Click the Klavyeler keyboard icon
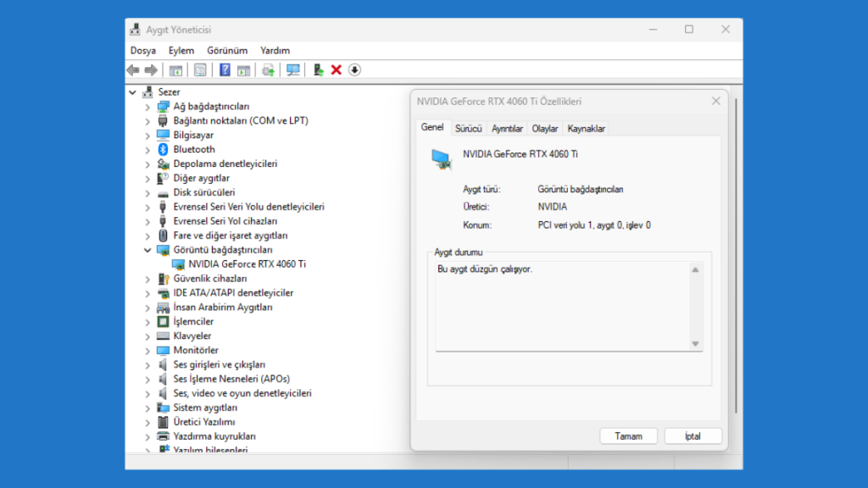 [x=163, y=335]
